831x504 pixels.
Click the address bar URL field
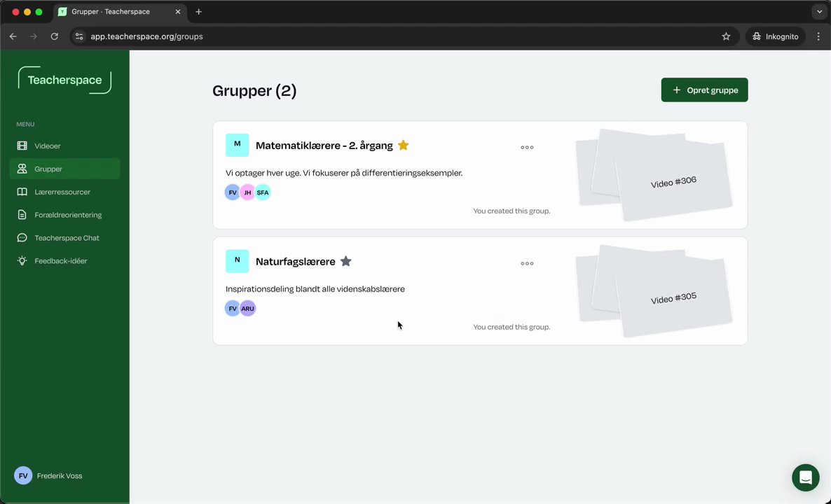404,36
